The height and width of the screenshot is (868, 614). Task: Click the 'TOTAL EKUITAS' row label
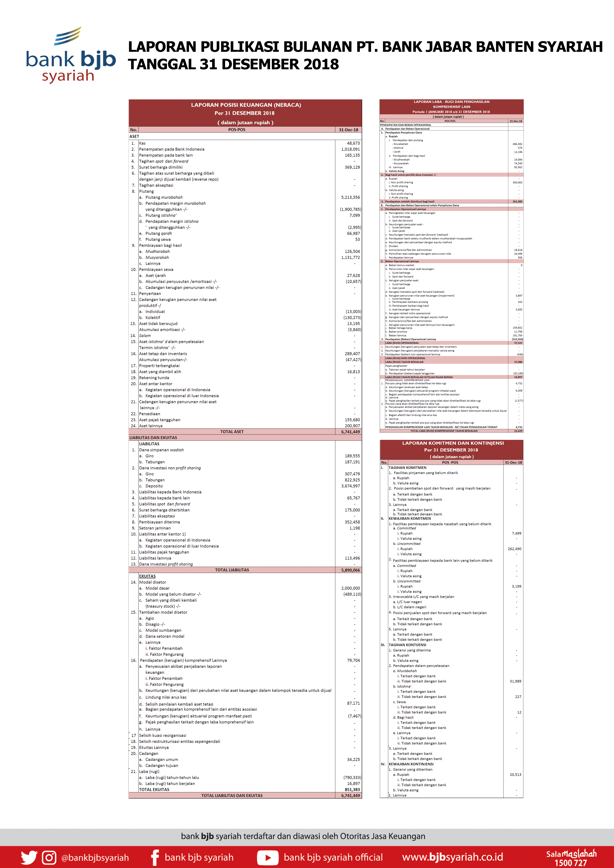point(154,789)
